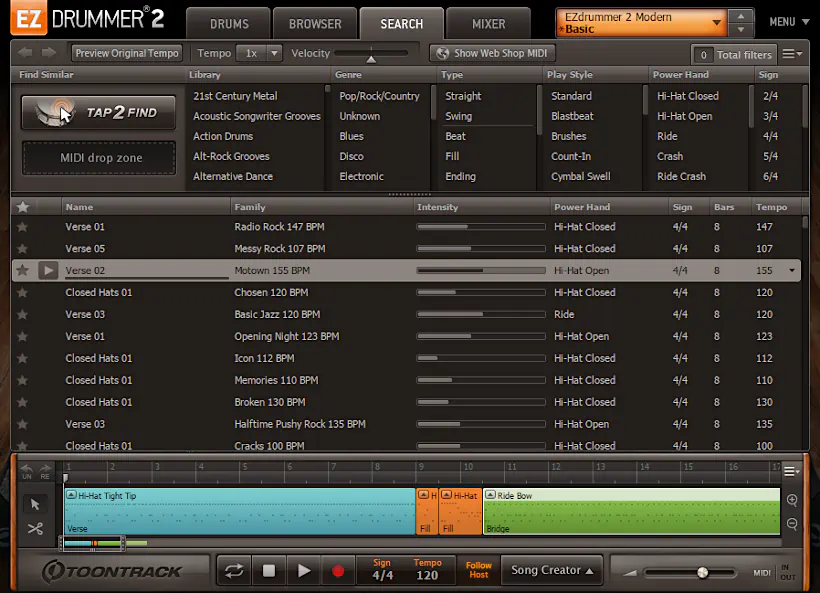Viewport: 820px width, 593px height.
Task: Click Show Web Shop MIDI button
Action: click(x=493, y=53)
